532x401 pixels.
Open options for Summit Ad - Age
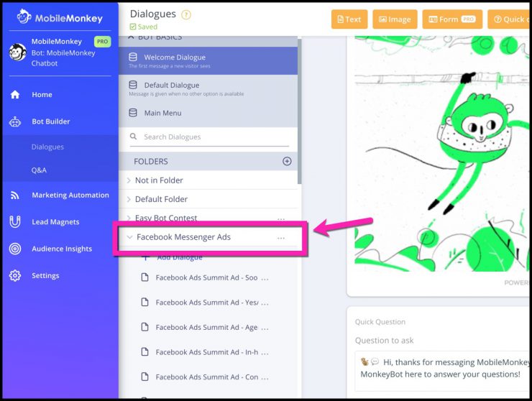pyautogui.click(x=265, y=328)
